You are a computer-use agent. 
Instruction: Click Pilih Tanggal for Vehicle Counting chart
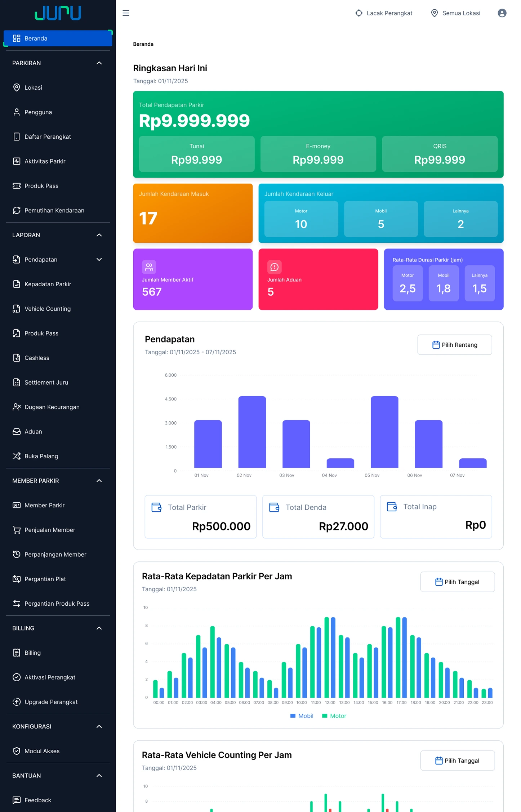click(x=458, y=761)
